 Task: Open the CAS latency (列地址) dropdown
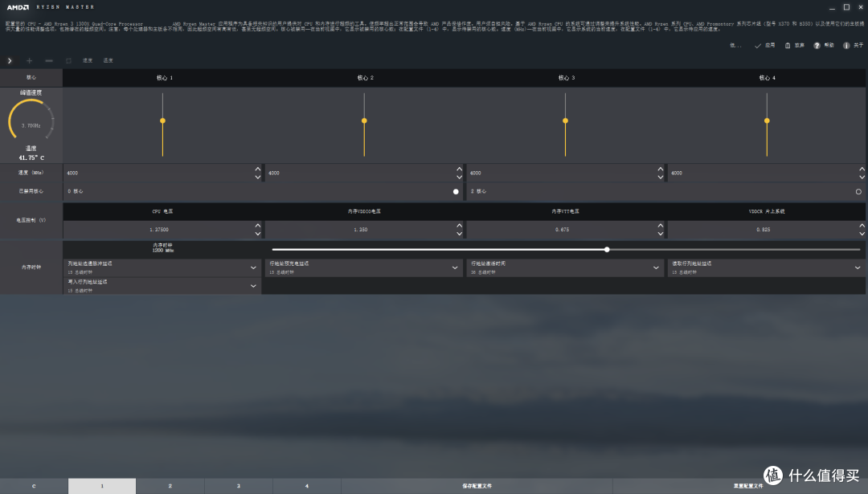162,267
